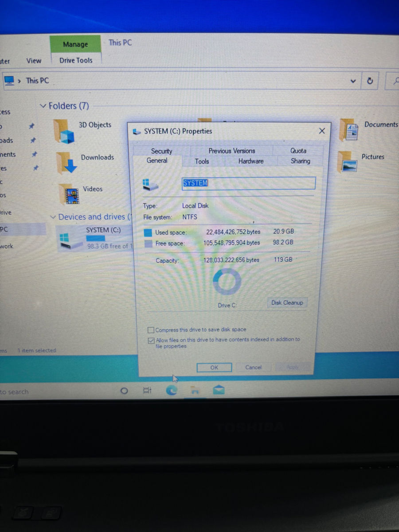Image resolution: width=399 pixels, height=532 pixels.
Task: Collapse the Devices and drives group
Action: [53, 217]
